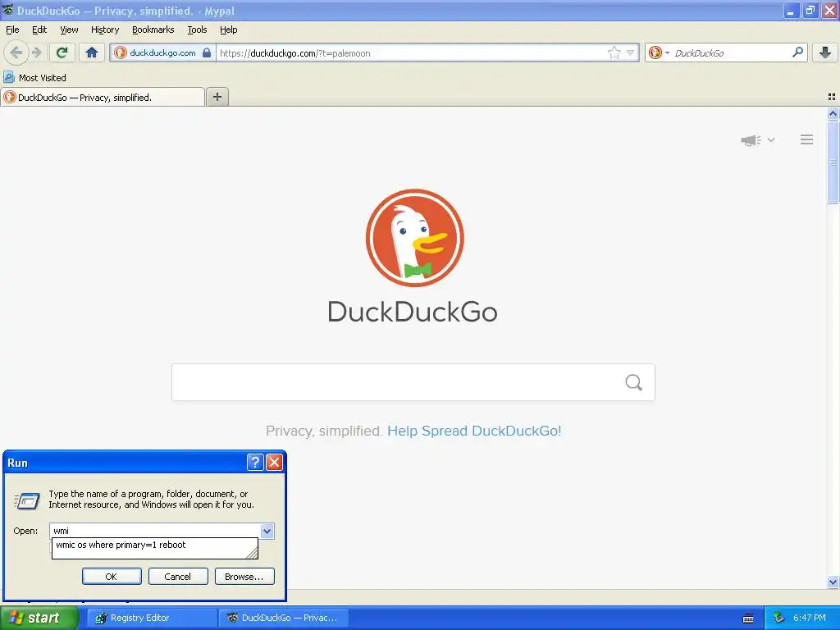The image size is (840, 630).
Task: Select the DuckDuckGo — Privacy, simplified tab
Action: [103, 97]
